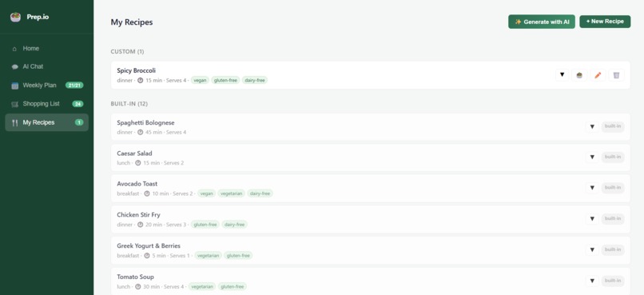Click the clock icon on Chicken Stir Fry row

click(x=140, y=225)
